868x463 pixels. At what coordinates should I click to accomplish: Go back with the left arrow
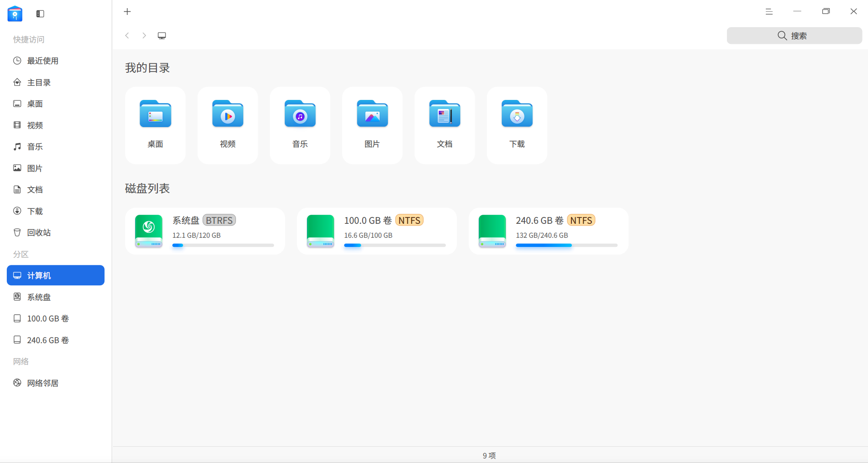tap(127, 36)
